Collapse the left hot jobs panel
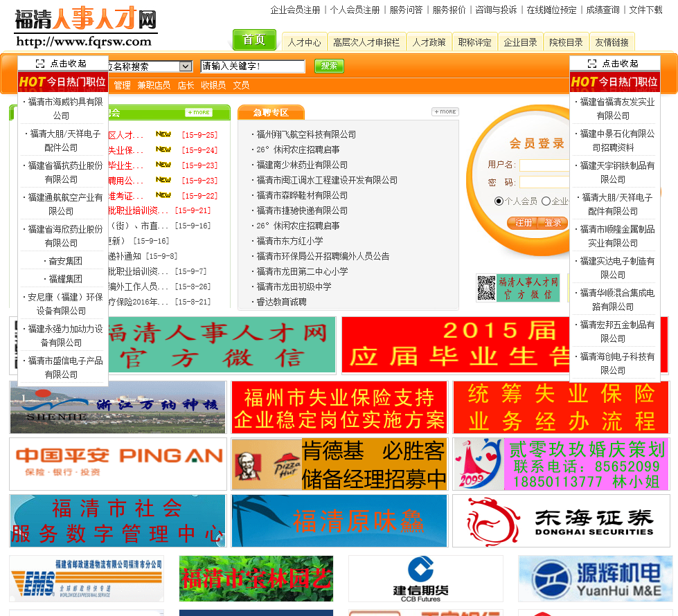Screen dimensions: 678x616 [x=61, y=64]
